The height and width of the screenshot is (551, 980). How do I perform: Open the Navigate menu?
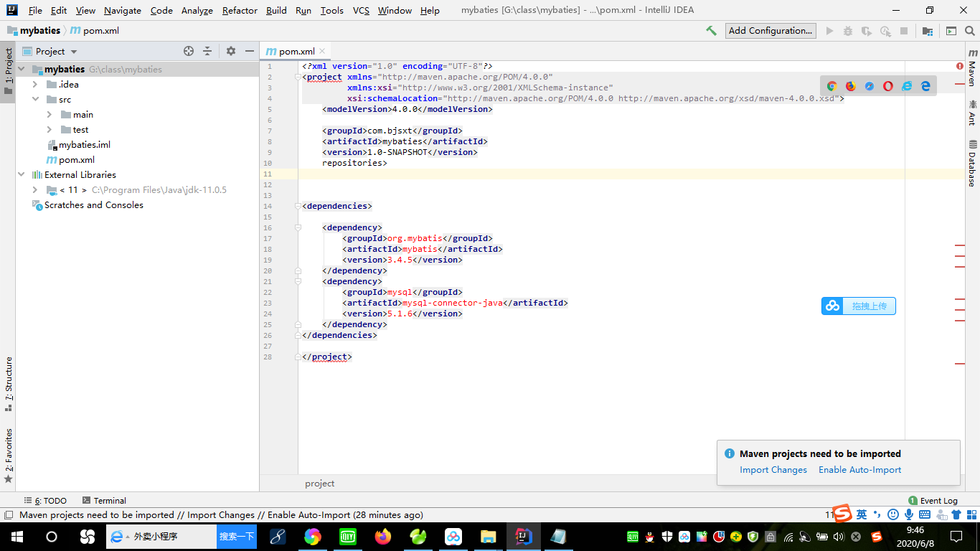coord(123,11)
